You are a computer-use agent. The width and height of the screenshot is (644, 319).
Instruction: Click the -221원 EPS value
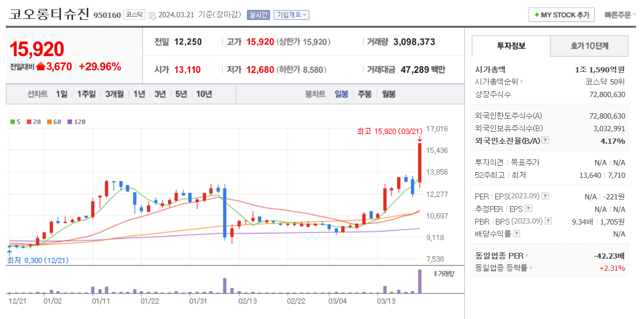coord(615,197)
